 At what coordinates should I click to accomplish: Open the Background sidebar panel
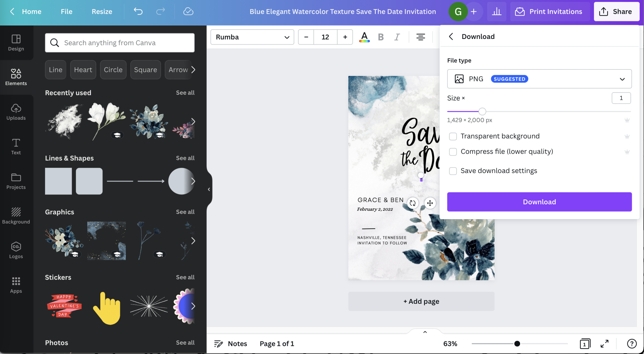pos(16,215)
